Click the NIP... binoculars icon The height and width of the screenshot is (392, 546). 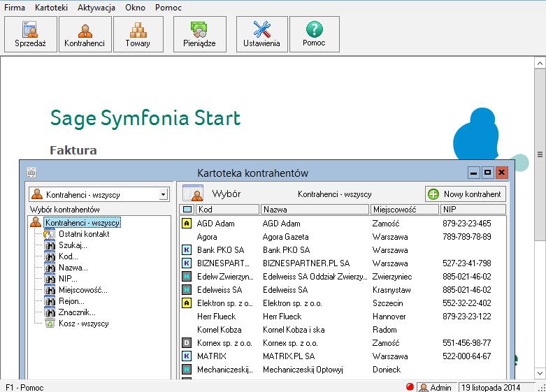(50, 279)
